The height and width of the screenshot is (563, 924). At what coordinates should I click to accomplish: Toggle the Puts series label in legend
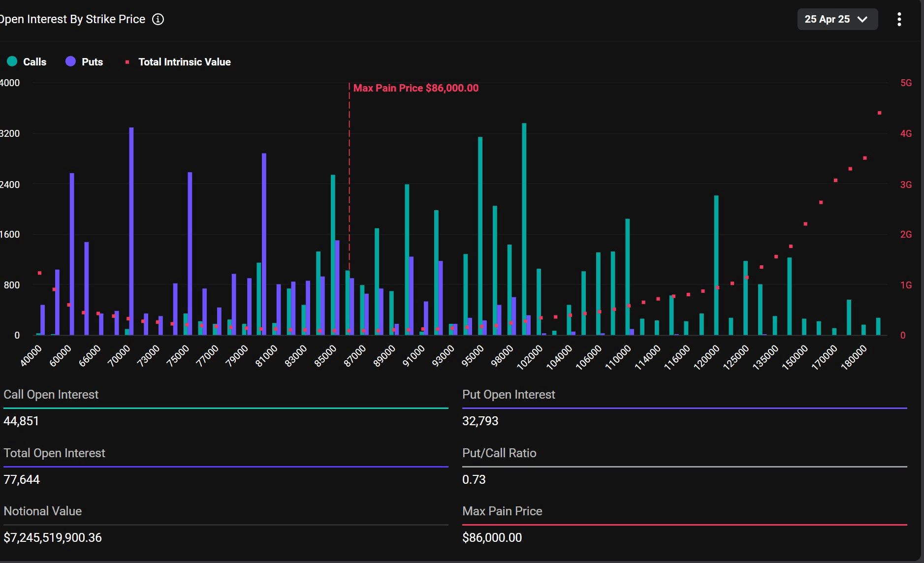click(92, 62)
